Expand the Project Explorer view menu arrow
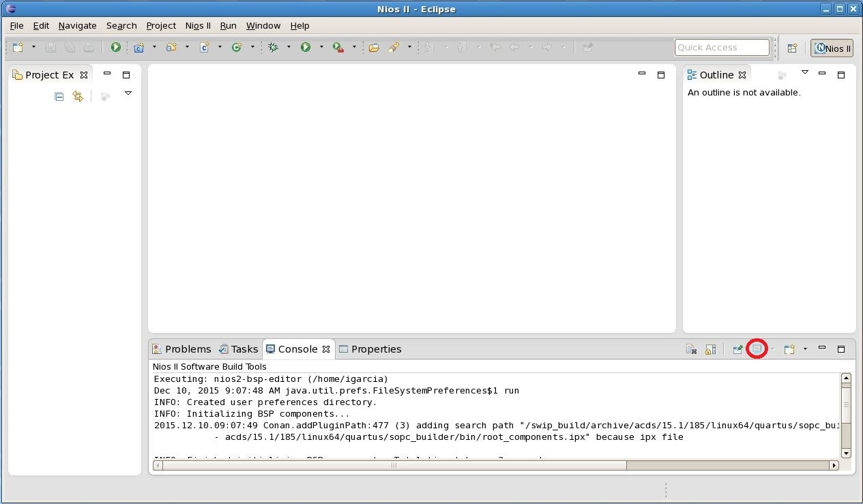 (x=128, y=93)
